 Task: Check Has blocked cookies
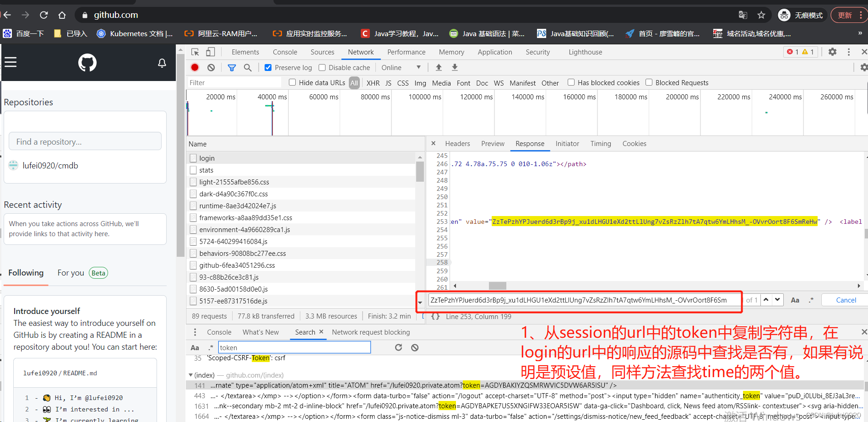click(x=571, y=82)
